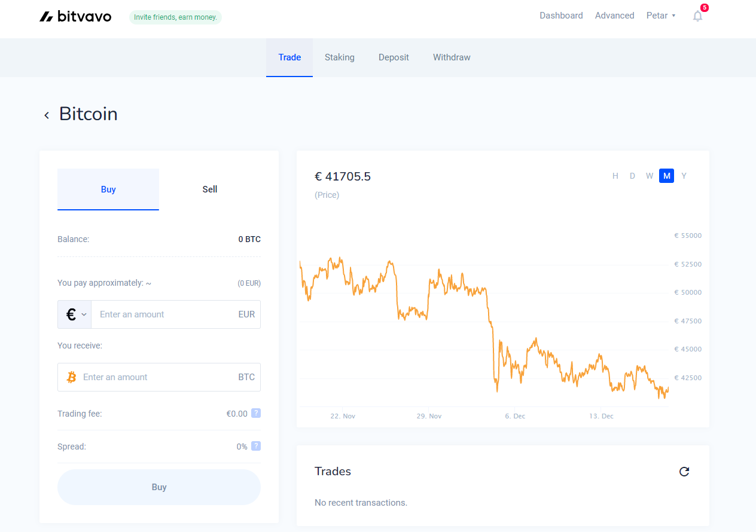This screenshot has width=756, height=532.
Task: Show Spread help tooltip
Action: pyautogui.click(x=256, y=446)
